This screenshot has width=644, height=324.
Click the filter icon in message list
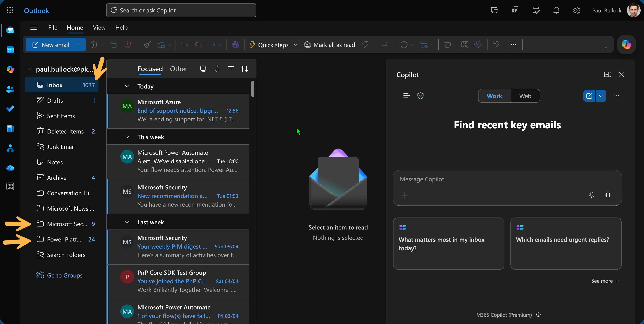(231, 69)
